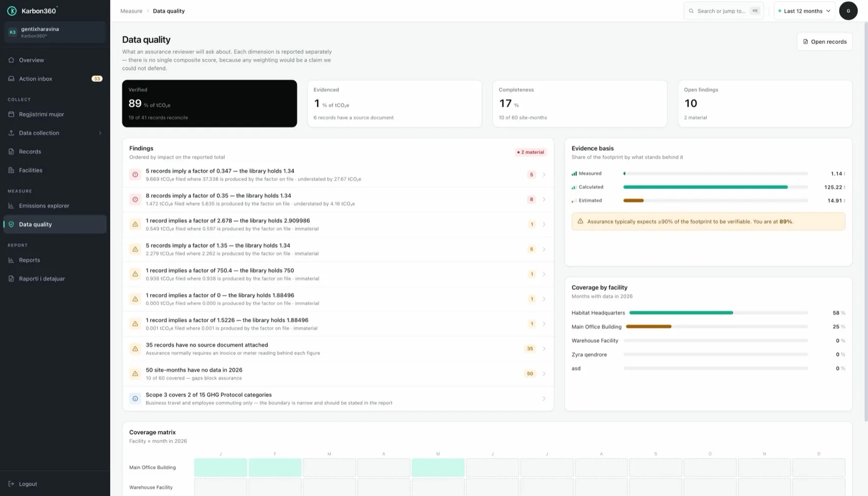Open Emissions explorer in sidebar
This screenshot has height=496, width=868.
click(55, 206)
